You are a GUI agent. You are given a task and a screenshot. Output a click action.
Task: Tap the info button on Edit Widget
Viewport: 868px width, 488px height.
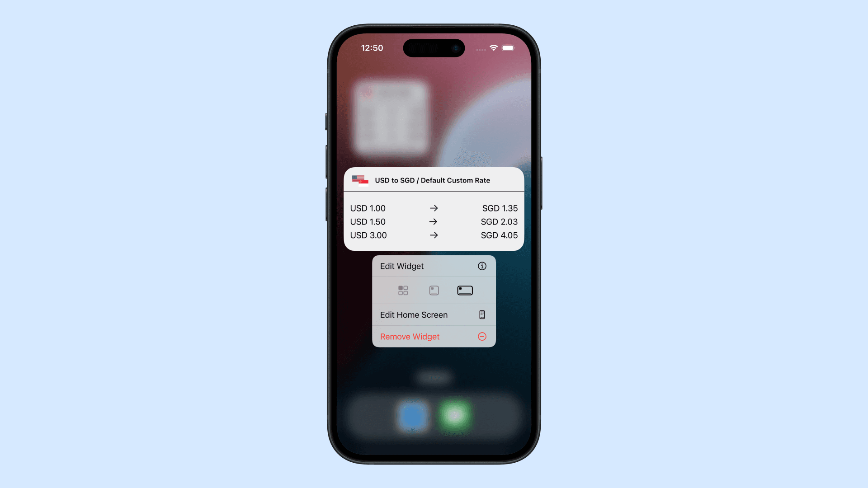tap(481, 266)
